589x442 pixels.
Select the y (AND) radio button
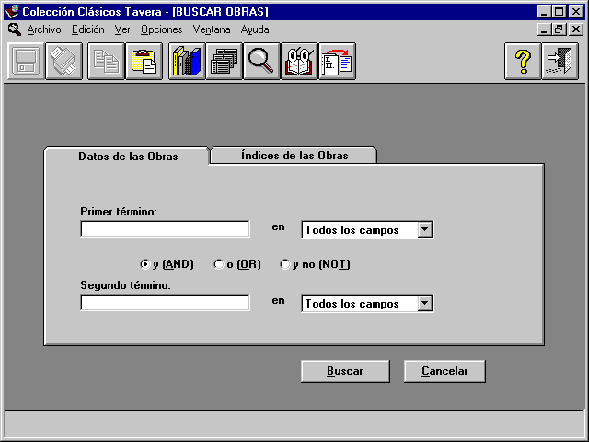(145, 264)
